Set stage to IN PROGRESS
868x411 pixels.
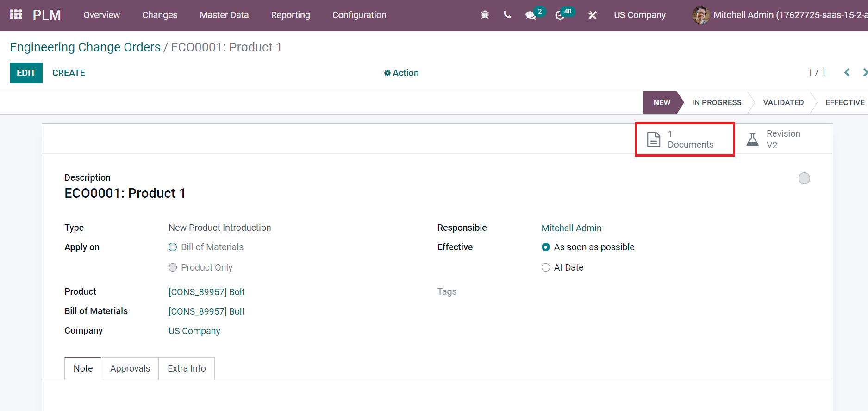click(716, 102)
